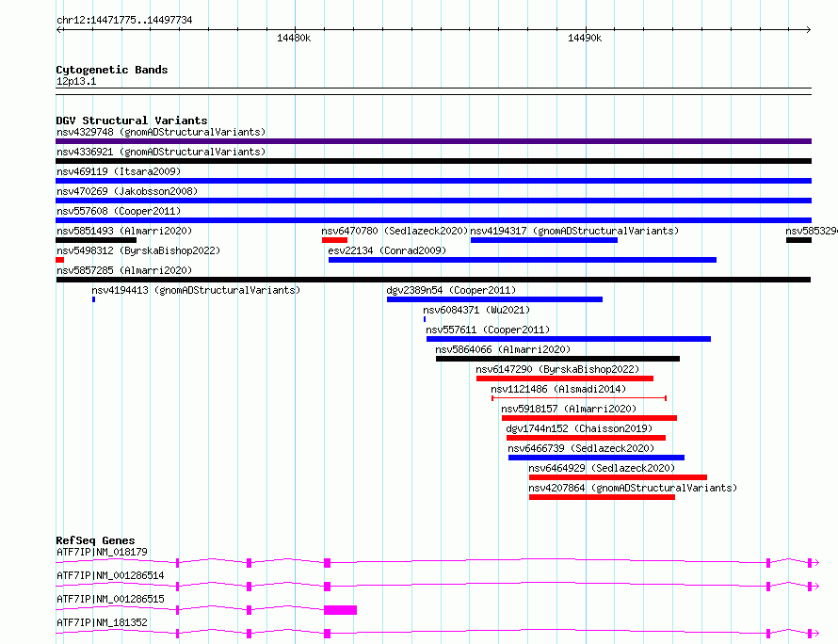Select the nsv5918157 red variant bar
Image resolution: width=838 pixels, height=644 pixels.
tap(589, 418)
